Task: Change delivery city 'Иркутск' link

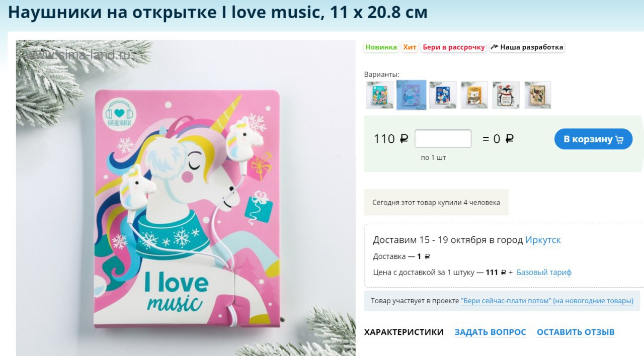Action: pos(543,240)
